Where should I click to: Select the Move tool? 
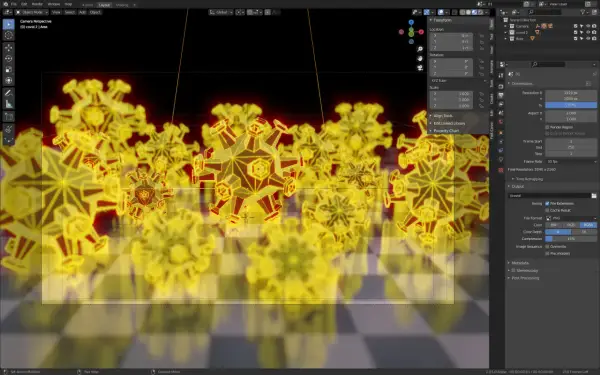(8, 48)
